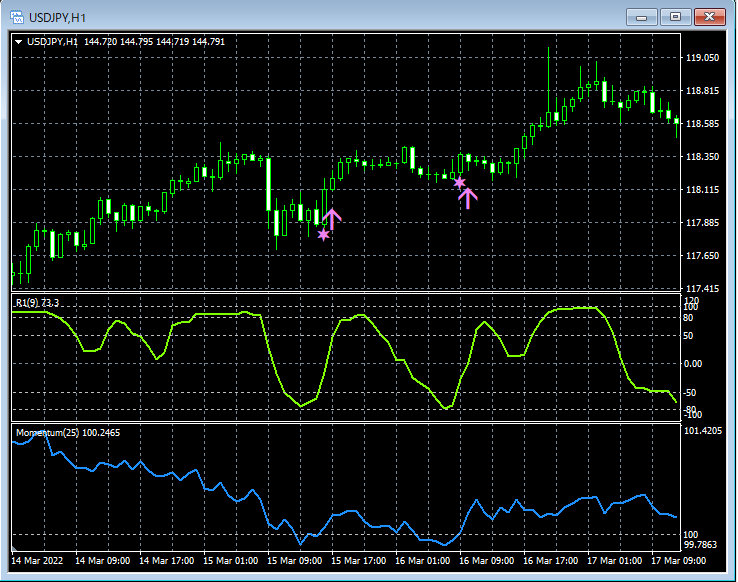Select the pink star marker near 118.115
This screenshot has width=738, height=582.
tap(459, 182)
